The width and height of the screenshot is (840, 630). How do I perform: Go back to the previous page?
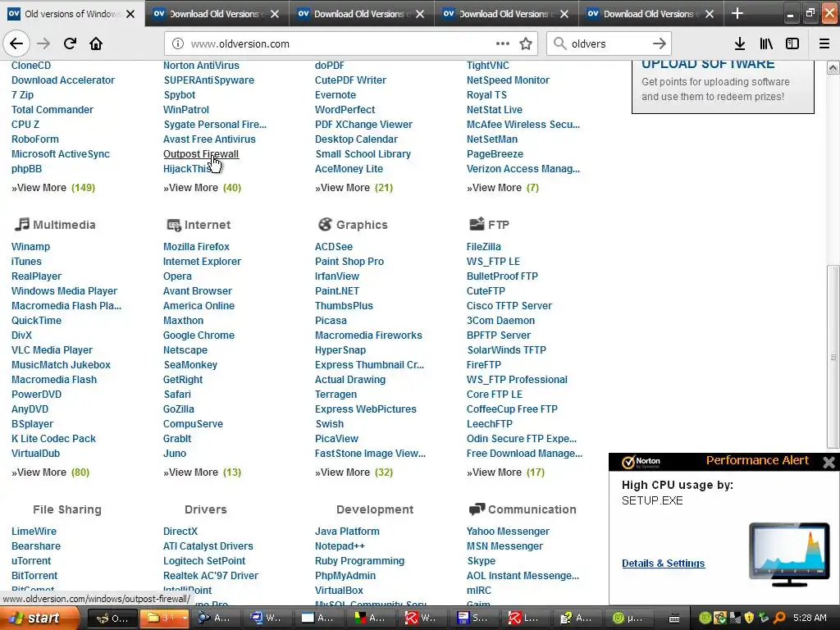click(16, 43)
